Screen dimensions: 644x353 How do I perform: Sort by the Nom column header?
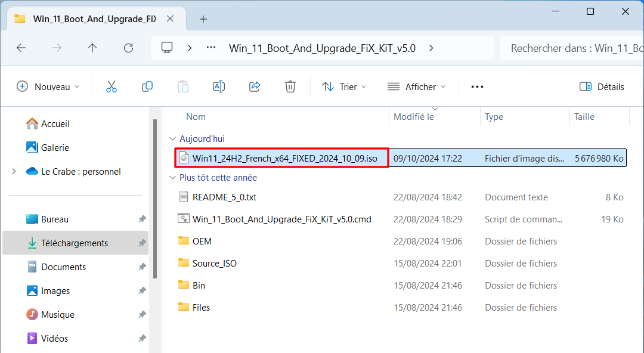pyautogui.click(x=196, y=117)
